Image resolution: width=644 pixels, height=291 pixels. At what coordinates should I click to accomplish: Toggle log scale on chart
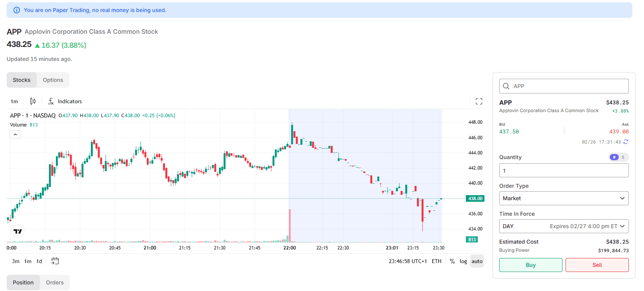(x=463, y=261)
